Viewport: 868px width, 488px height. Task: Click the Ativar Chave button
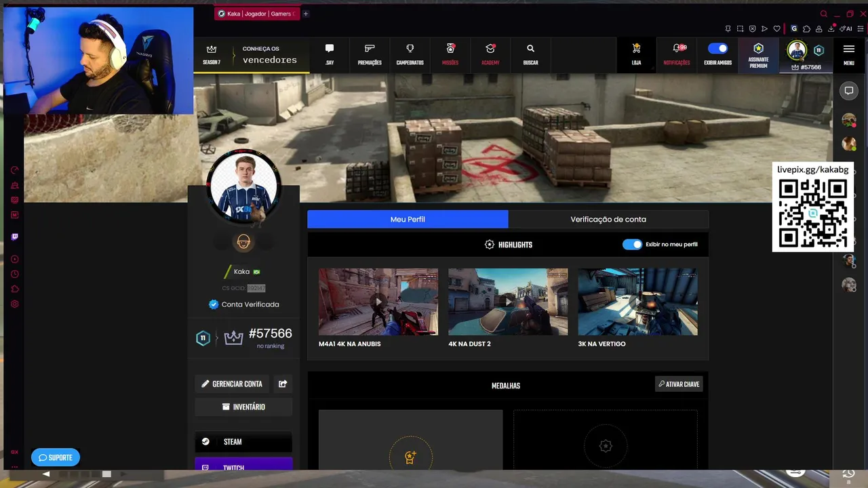(679, 384)
